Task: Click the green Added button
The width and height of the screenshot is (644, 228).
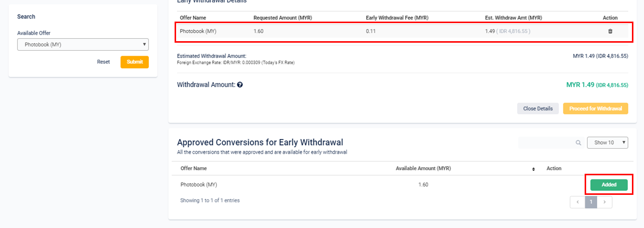Action: 609,185
